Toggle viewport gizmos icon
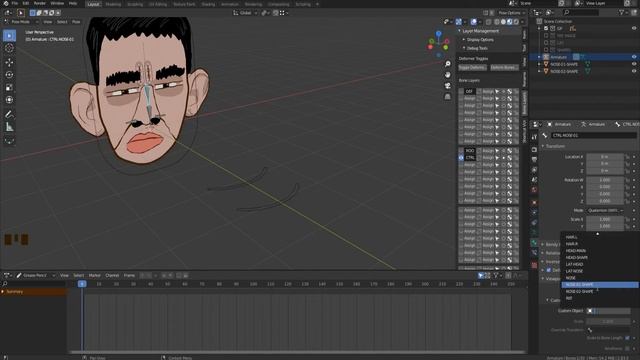The image size is (640, 360). [x=459, y=22]
